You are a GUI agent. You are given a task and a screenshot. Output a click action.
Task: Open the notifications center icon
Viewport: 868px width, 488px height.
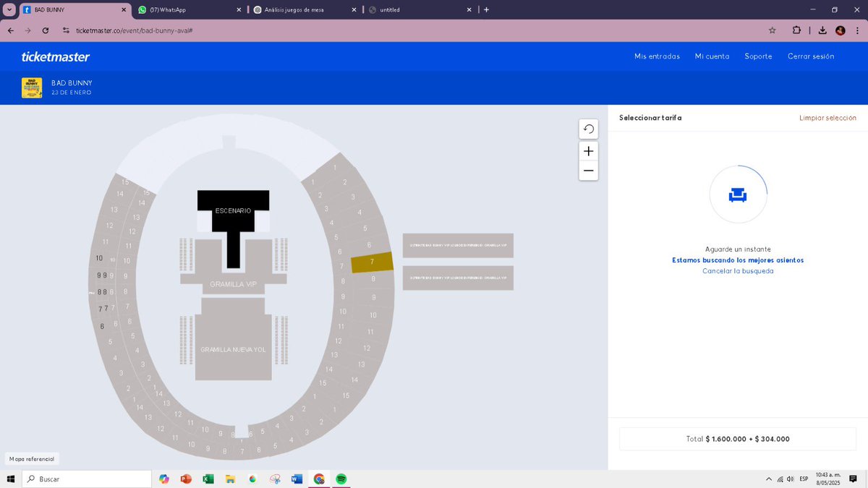[x=854, y=479]
